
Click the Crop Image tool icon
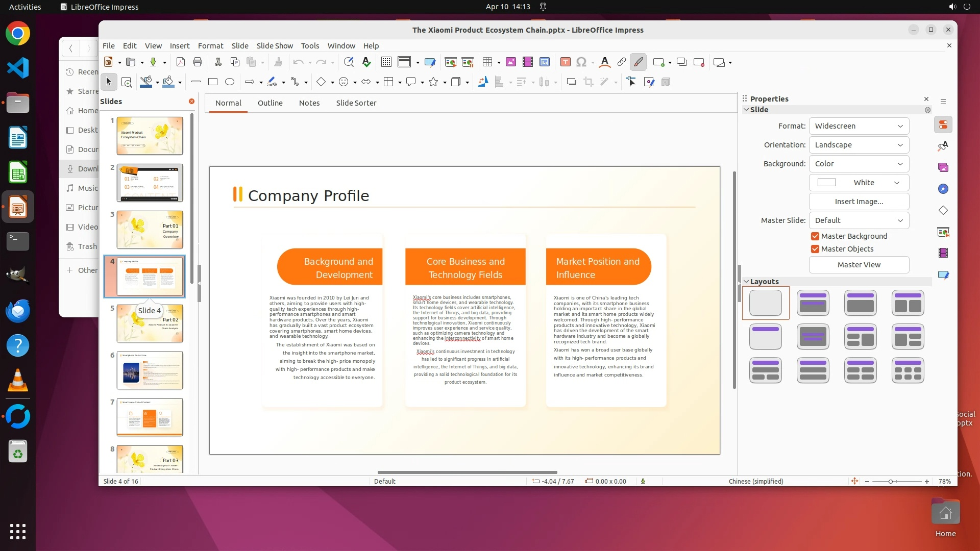click(588, 82)
